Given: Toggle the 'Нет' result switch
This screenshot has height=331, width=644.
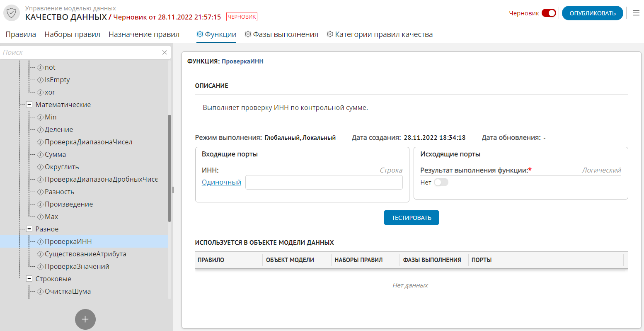Looking at the screenshot, I should [441, 183].
